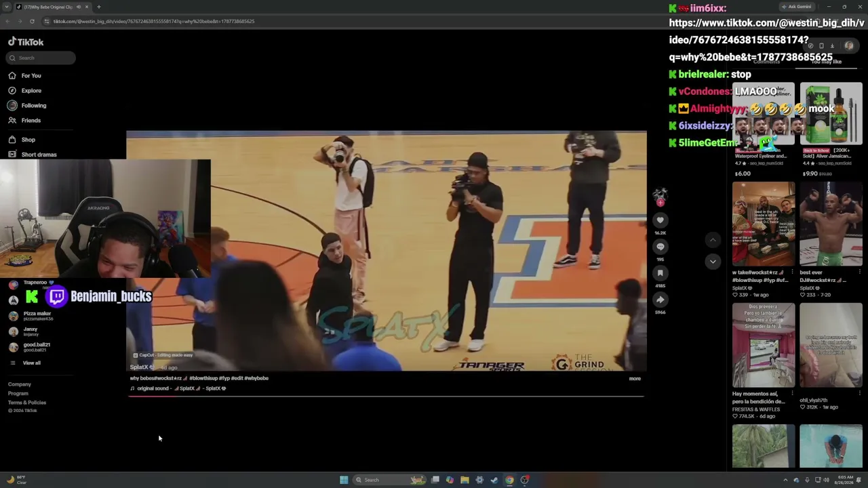Expand the caption with the more link
The height and width of the screenshot is (488, 868).
[x=635, y=378]
